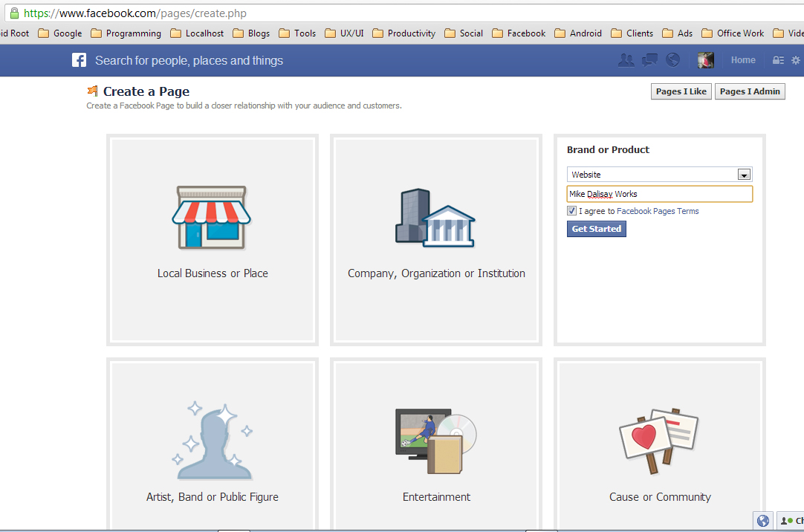Select the Local Business or Place storefront icon

click(211, 218)
